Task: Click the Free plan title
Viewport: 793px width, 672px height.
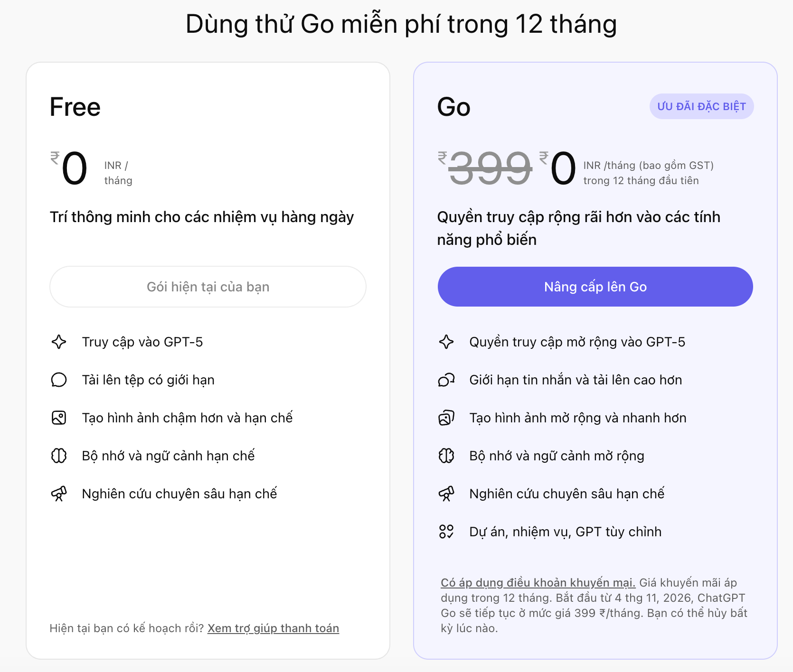Action: (75, 107)
